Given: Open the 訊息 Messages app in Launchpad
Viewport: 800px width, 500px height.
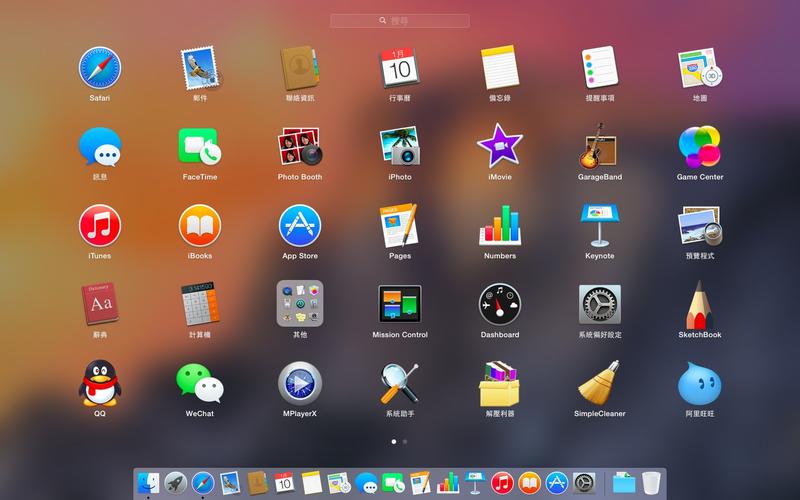Looking at the screenshot, I should pyautogui.click(x=99, y=147).
